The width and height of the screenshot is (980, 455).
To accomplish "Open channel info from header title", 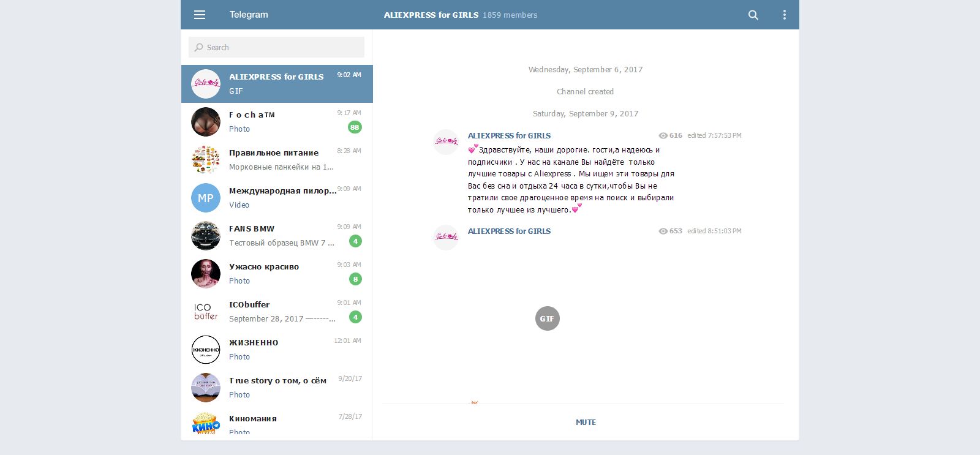I will point(431,15).
